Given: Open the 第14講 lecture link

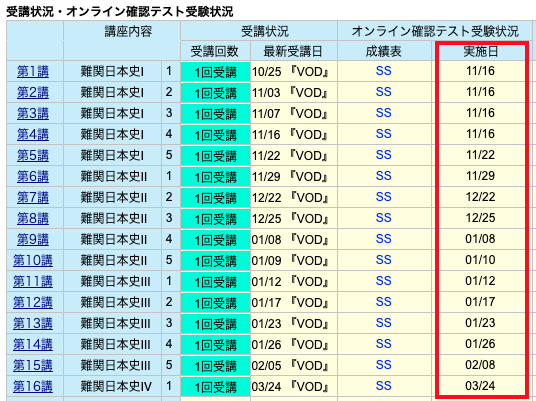Looking at the screenshot, I should coord(33,345).
